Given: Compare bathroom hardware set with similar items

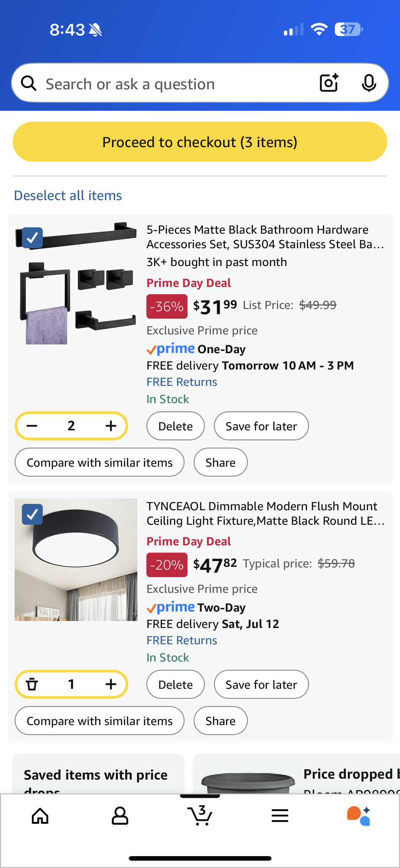Looking at the screenshot, I should click(99, 462).
